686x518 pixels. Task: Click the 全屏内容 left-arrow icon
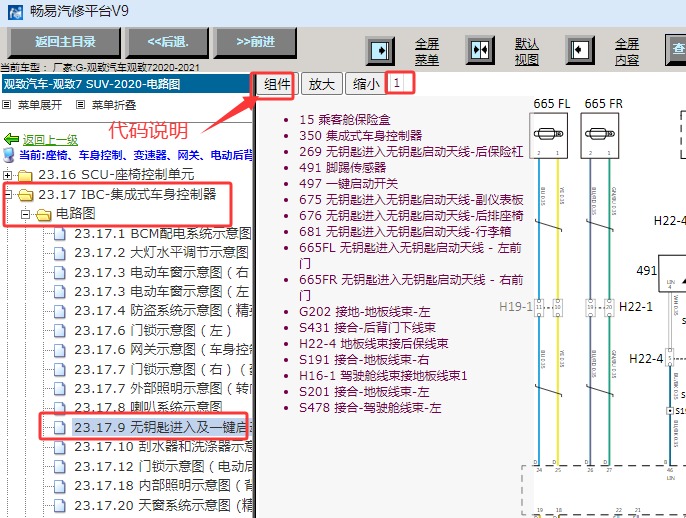tap(580, 51)
